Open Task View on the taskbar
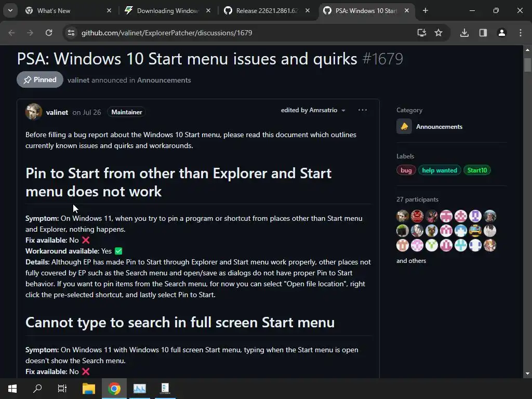This screenshot has height=399, width=532. point(62,389)
